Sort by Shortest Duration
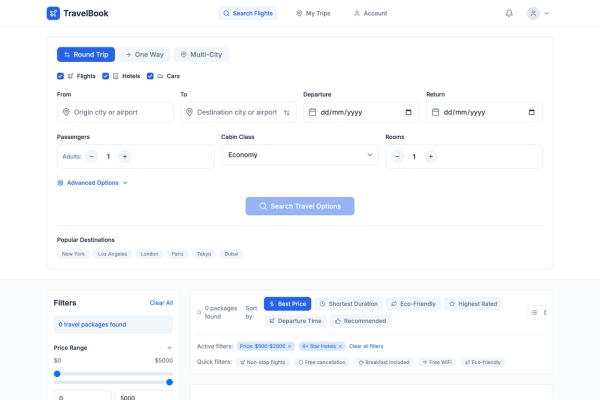 point(349,304)
